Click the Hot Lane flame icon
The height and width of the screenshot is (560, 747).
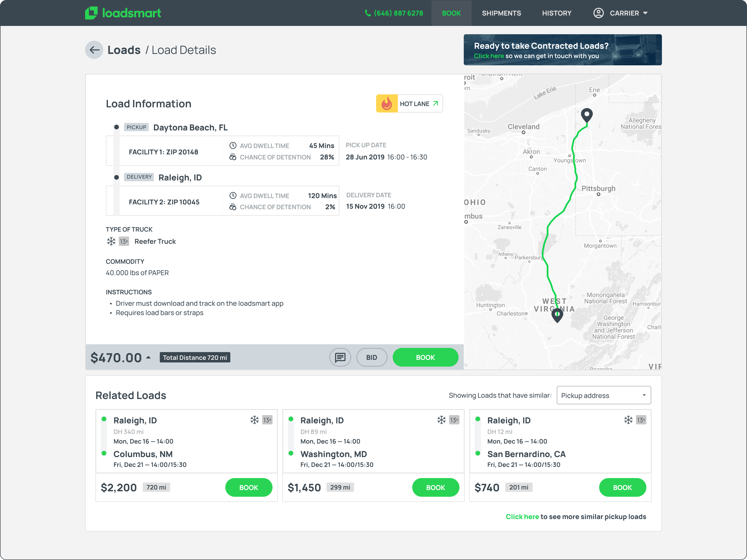[x=387, y=104]
